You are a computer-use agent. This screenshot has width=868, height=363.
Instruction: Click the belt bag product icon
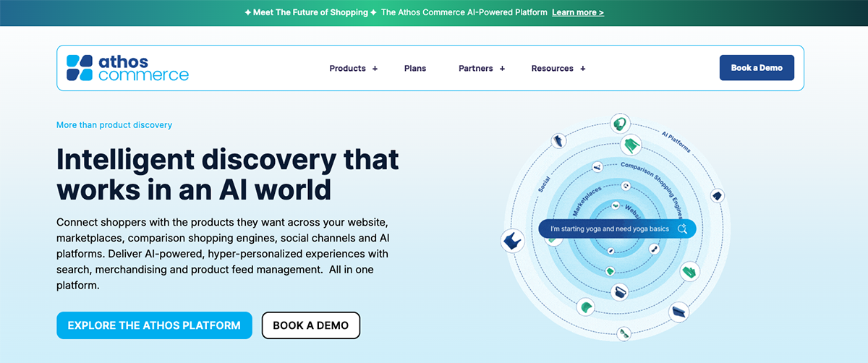[x=620, y=291]
